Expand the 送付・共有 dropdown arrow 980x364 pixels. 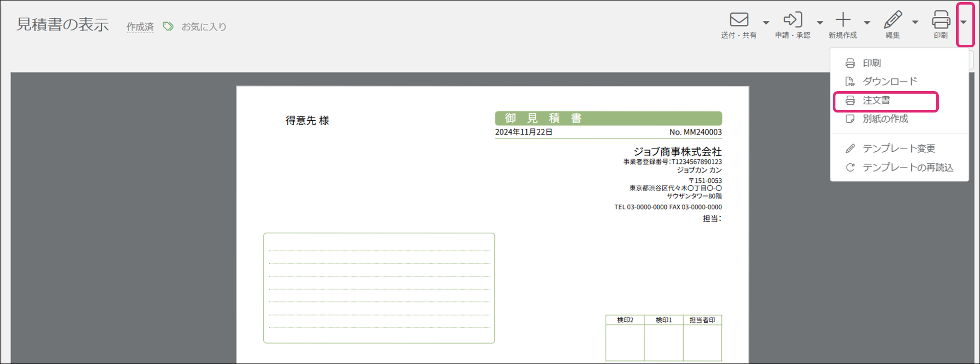click(766, 22)
